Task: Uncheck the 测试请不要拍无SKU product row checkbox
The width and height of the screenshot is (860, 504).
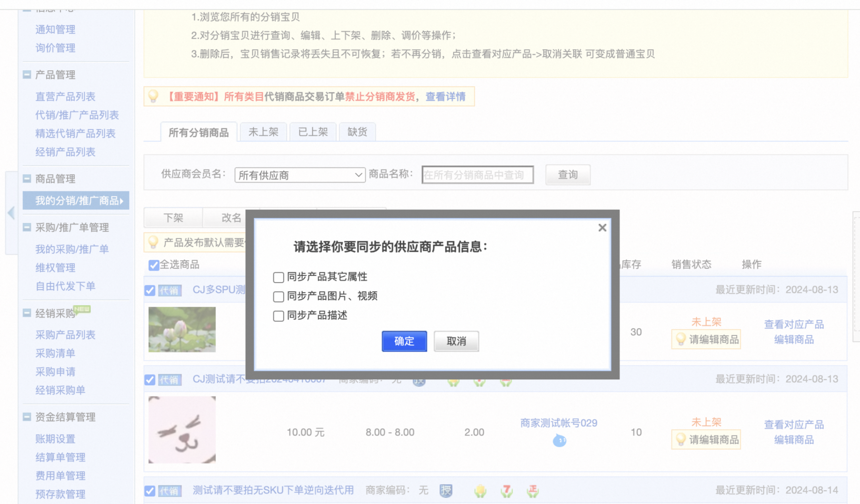Action: [x=150, y=491]
